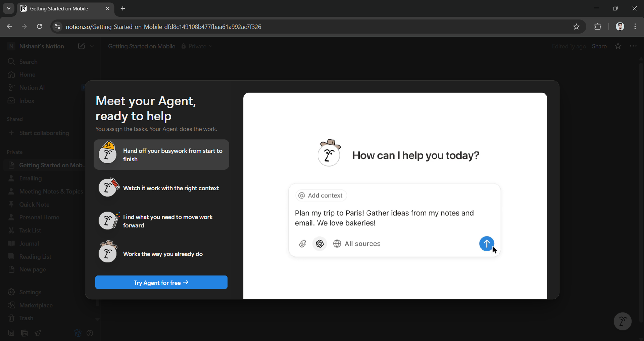Switch to the Getting Started on Mobile tab

[x=60, y=8]
